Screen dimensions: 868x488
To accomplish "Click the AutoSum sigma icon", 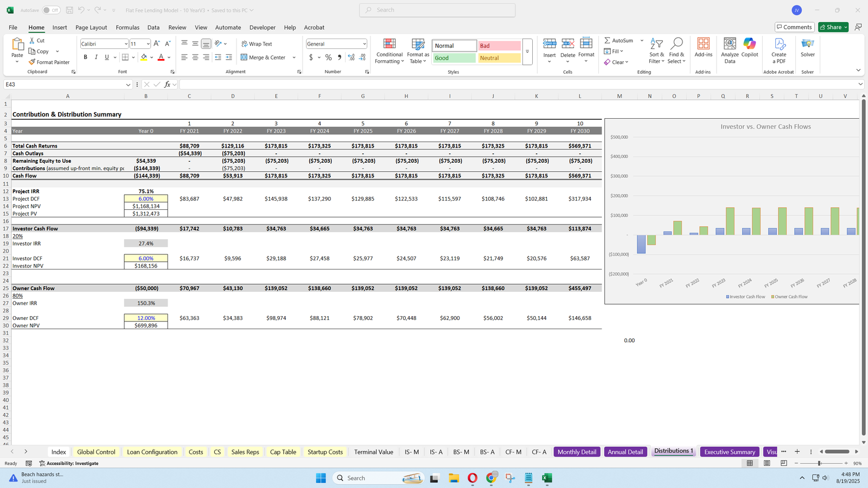I will coord(608,41).
